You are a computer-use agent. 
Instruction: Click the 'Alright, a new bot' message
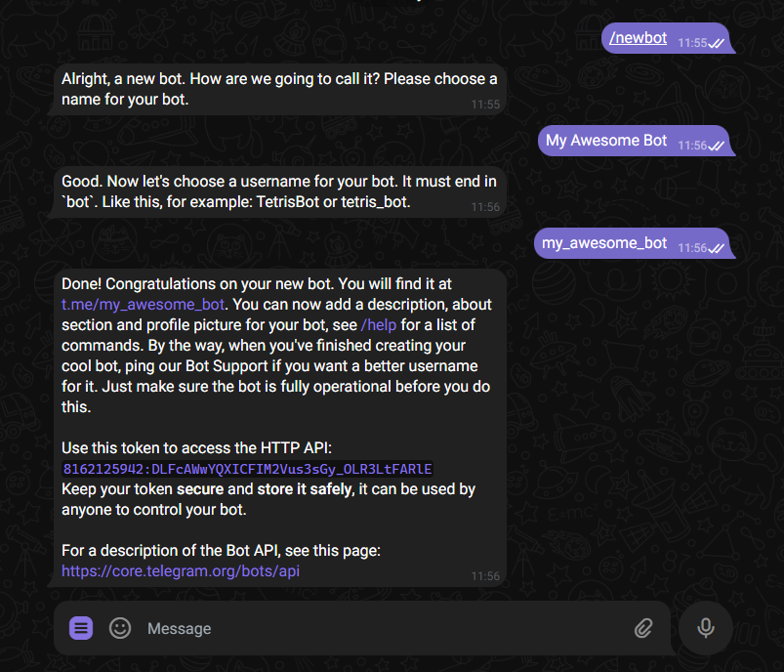[279, 89]
